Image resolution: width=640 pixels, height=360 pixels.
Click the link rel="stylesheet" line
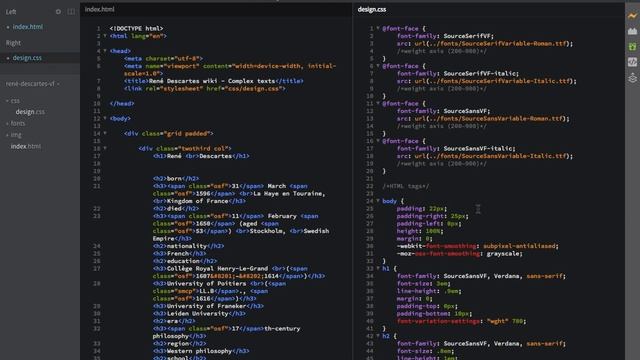[x=205, y=89]
